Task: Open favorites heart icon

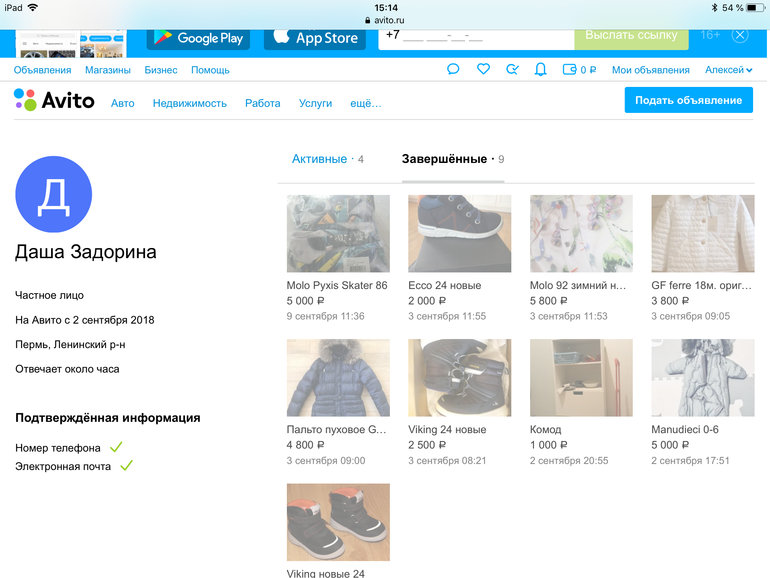Action: click(x=483, y=70)
